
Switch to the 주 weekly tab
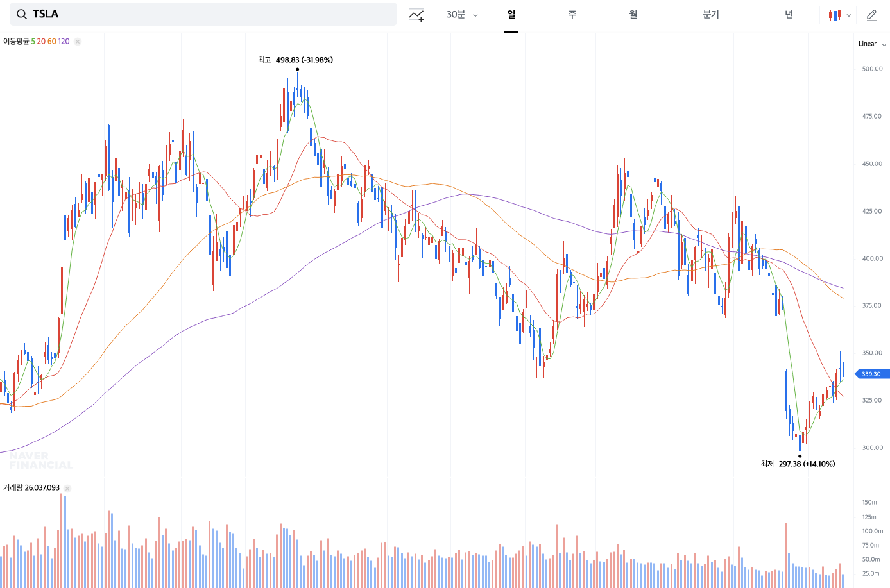click(x=572, y=15)
